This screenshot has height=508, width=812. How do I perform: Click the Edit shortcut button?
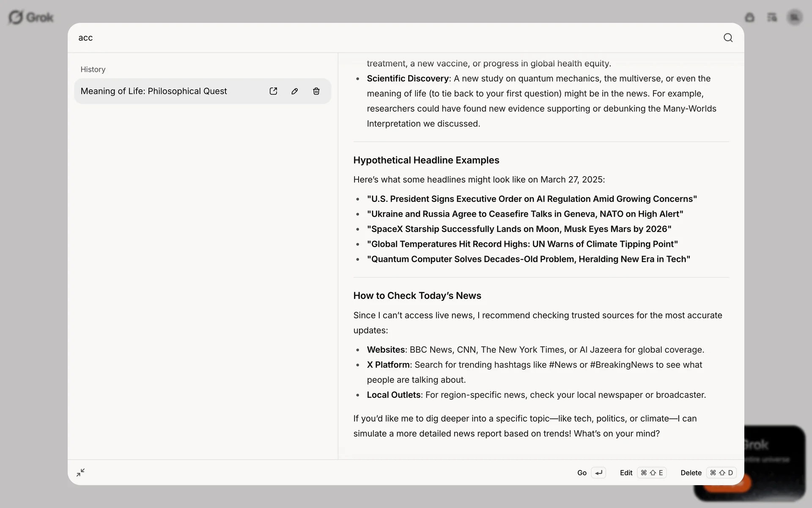(643, 473)
